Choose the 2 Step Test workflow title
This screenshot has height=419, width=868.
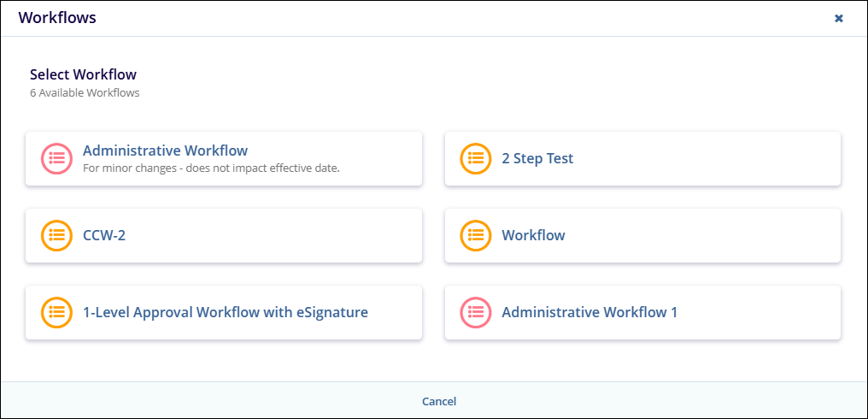(x=537, y=158)
